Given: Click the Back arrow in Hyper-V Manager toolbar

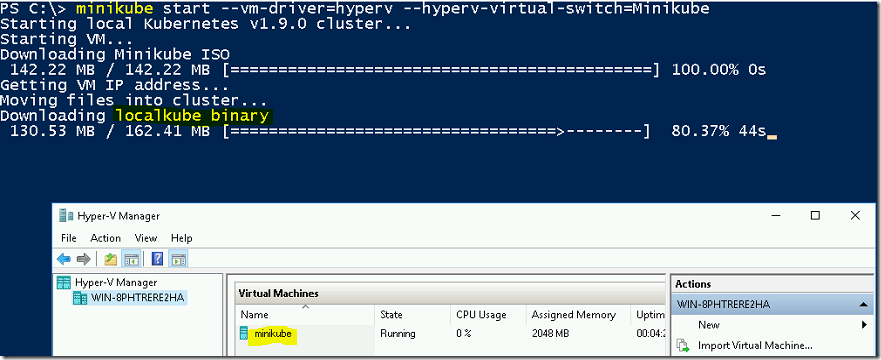Looking at the screenshot, I should pyautogui.click(x=64, y=259).
